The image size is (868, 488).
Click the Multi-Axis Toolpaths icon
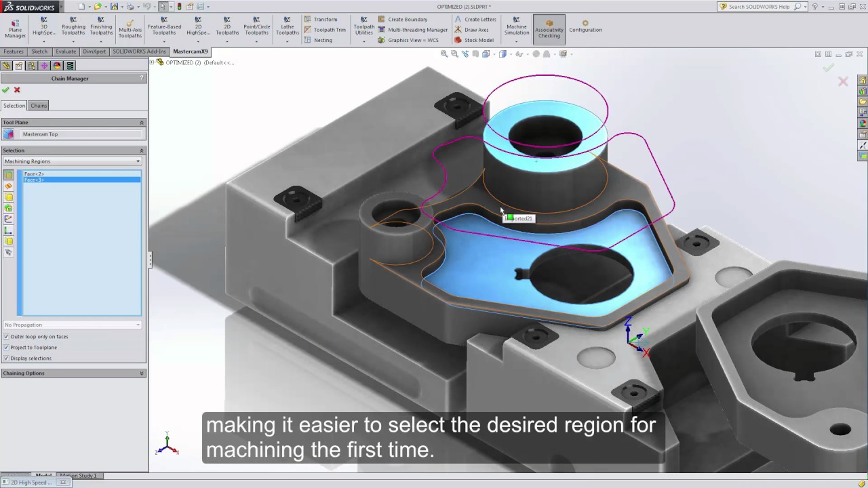pyautogui.click(x=130, y=28)
